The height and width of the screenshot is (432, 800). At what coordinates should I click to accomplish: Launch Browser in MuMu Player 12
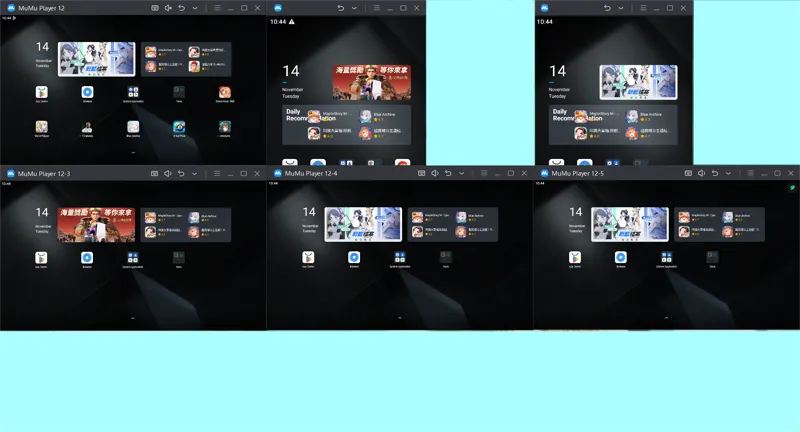[87, 92]
